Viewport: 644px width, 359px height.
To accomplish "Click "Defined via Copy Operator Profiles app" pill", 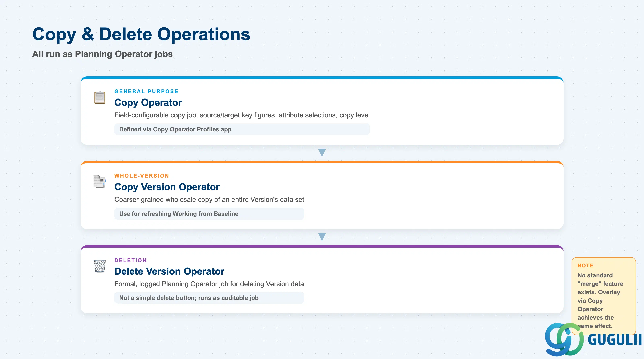I will (x=242, y=129).
